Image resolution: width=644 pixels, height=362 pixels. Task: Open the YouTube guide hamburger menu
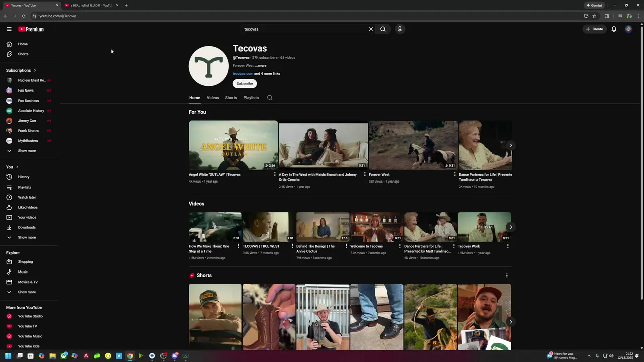(9, 29)
